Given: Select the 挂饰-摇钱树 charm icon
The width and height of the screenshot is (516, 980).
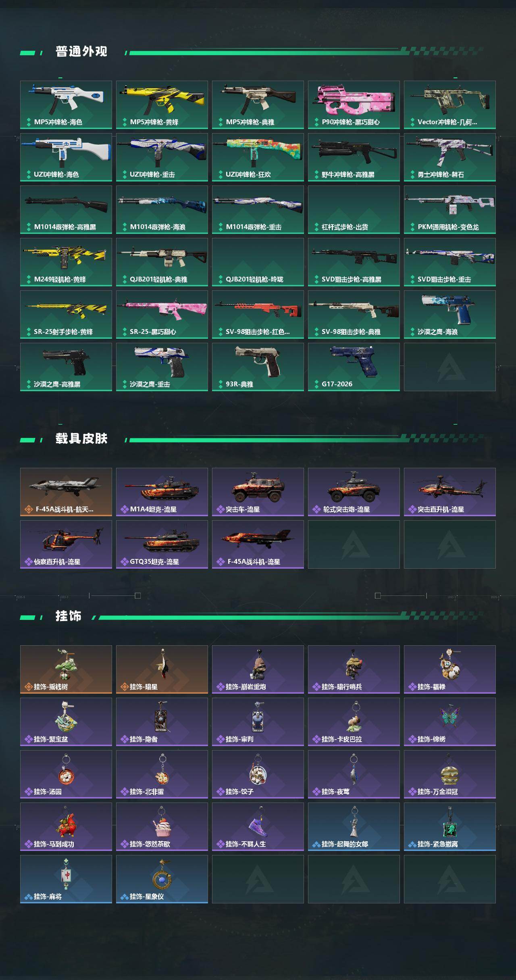Looking at the screenshot, I should tap(66, 669).
